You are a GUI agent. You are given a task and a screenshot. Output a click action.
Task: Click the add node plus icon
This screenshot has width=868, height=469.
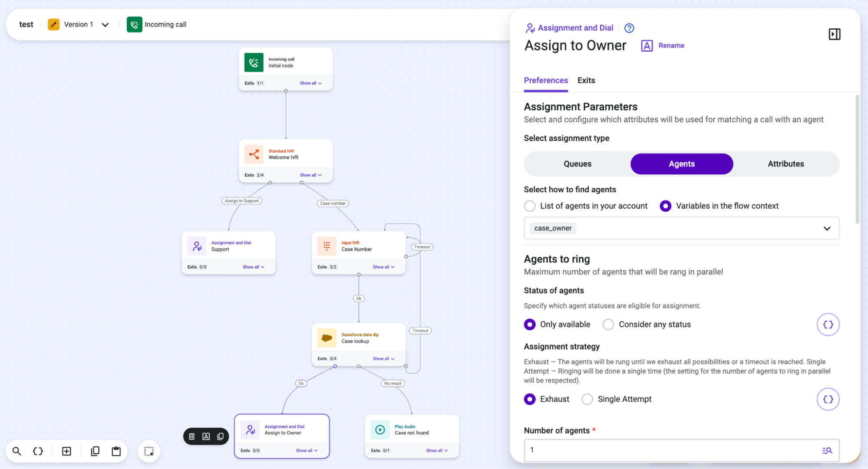[x=67, y=451]
